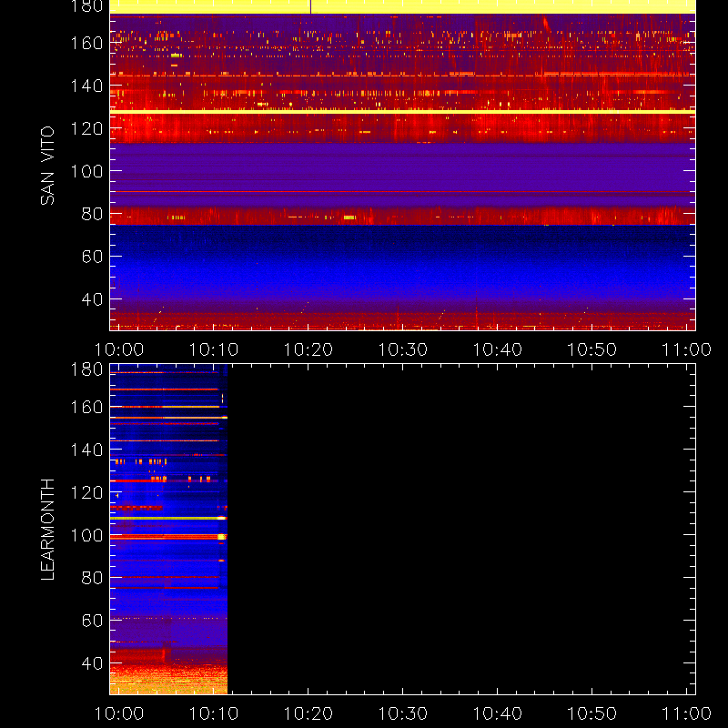Pick the 10:00 time label under the San Vito plot
The image size is (728, 728).
[x=119, y=349]
